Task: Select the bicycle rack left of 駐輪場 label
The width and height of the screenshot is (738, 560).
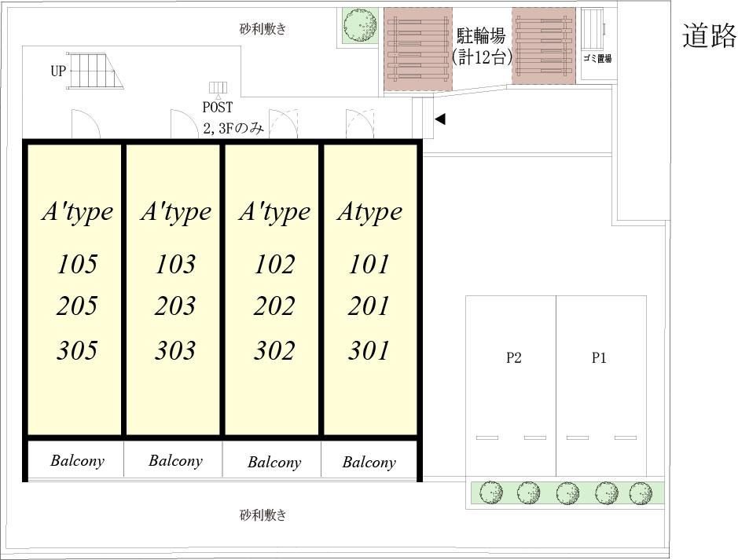Action: (x=417, y=49)
